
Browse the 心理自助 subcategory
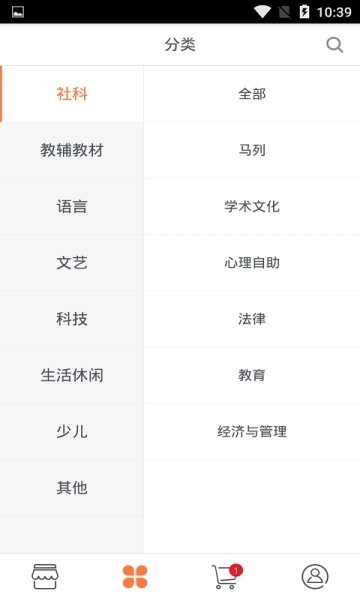click(252, 262)
